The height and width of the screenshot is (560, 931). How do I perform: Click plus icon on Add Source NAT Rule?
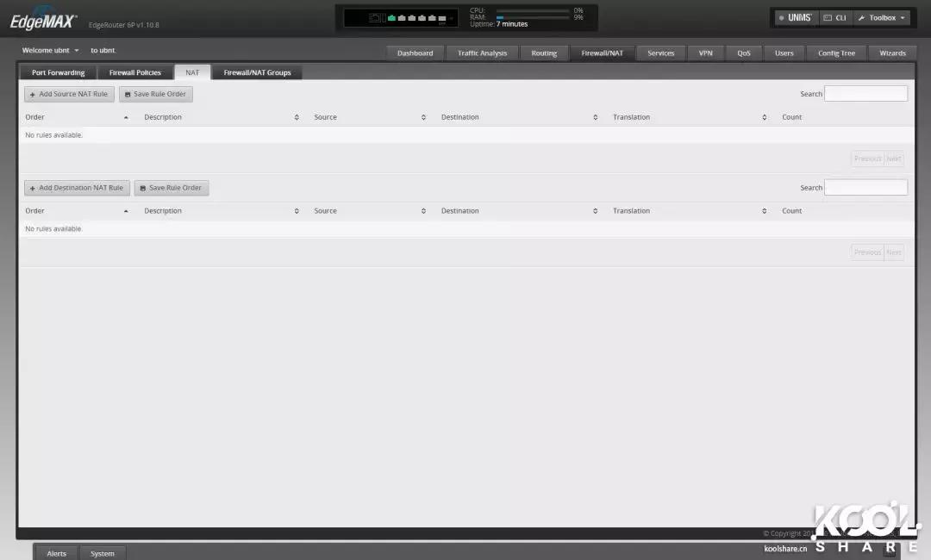tap(32, 94)
